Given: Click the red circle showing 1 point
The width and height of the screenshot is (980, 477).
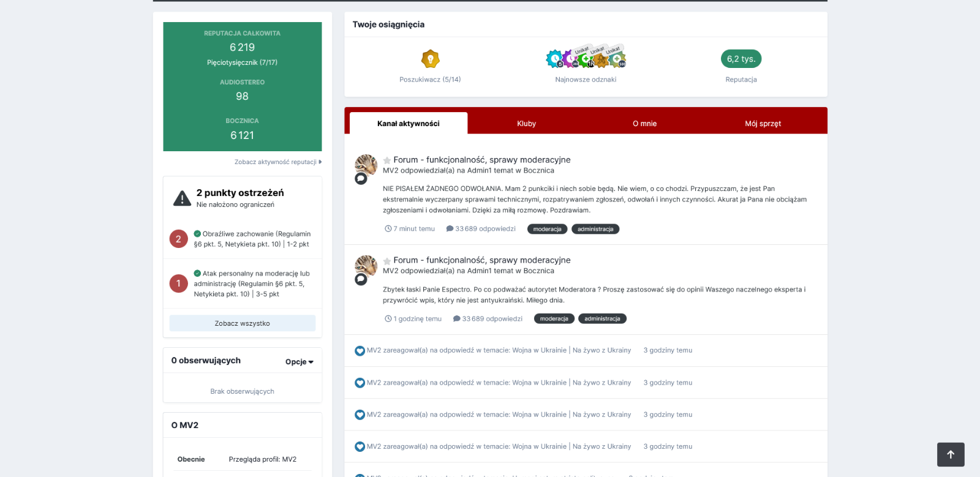Looking at the screenshot, I should coord(178,284).
